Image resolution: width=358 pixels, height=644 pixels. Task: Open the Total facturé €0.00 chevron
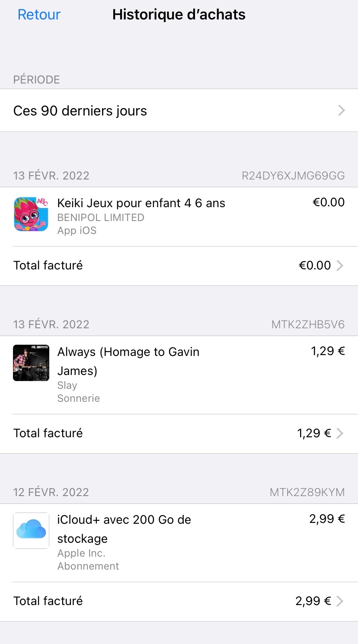click(x=340, y=266)
